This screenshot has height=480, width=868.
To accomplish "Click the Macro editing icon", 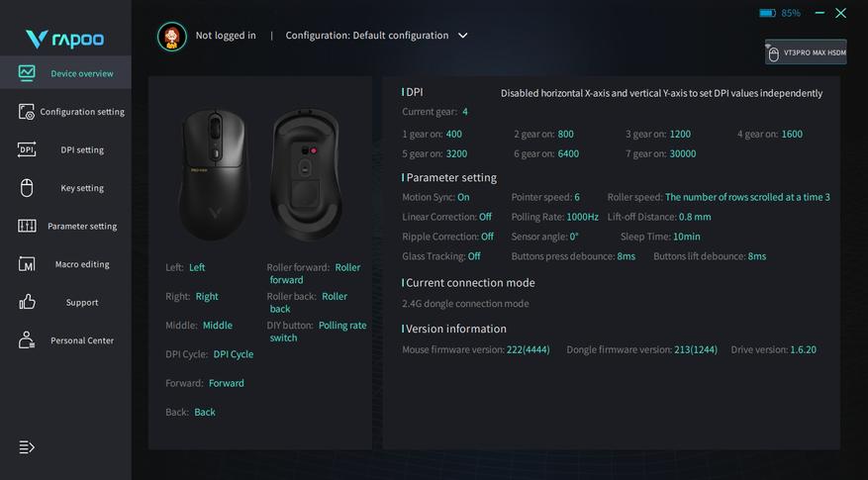I will (x=27, y=264).
